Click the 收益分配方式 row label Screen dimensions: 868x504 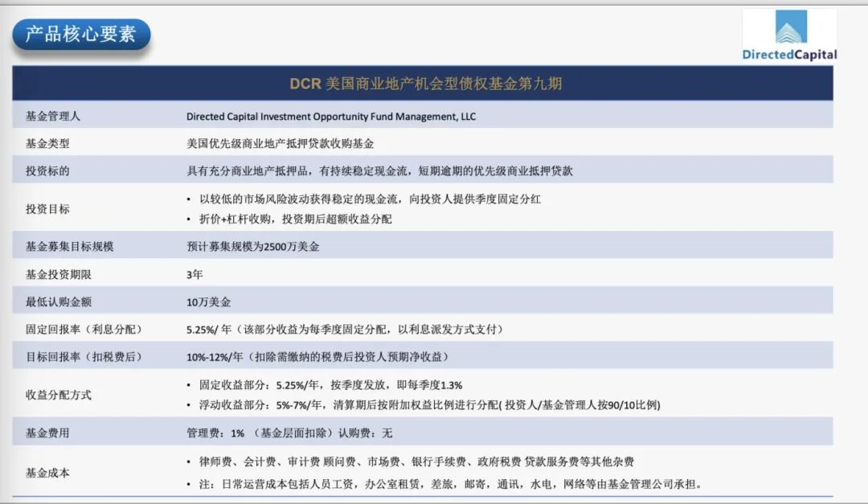tap(59, 395)
